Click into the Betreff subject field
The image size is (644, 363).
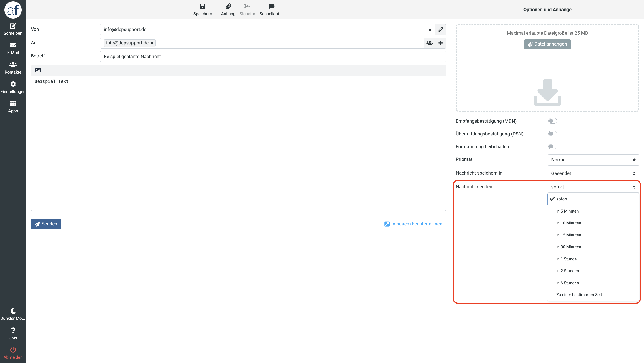click(273, 57)
